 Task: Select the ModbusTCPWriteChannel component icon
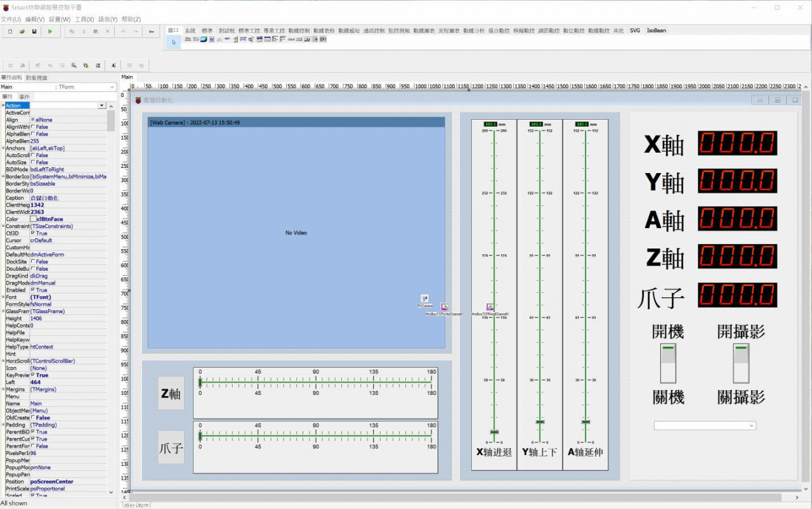coord(445,307)
